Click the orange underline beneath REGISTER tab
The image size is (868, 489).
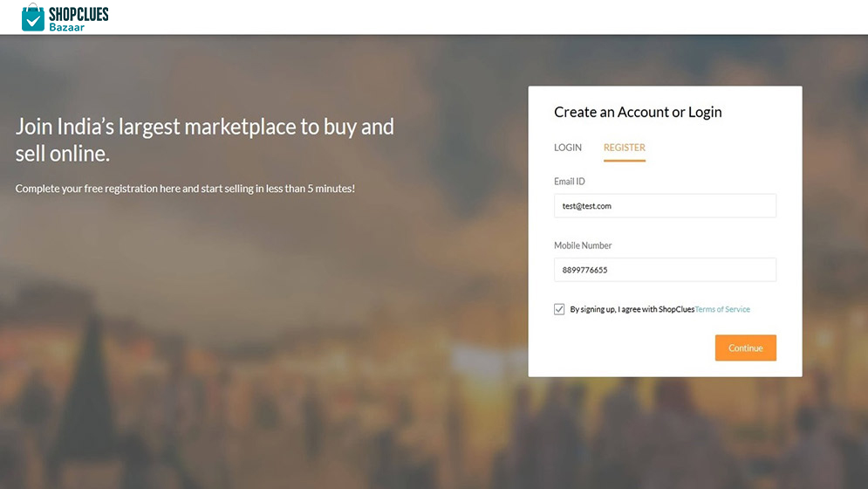pos(625,161)
